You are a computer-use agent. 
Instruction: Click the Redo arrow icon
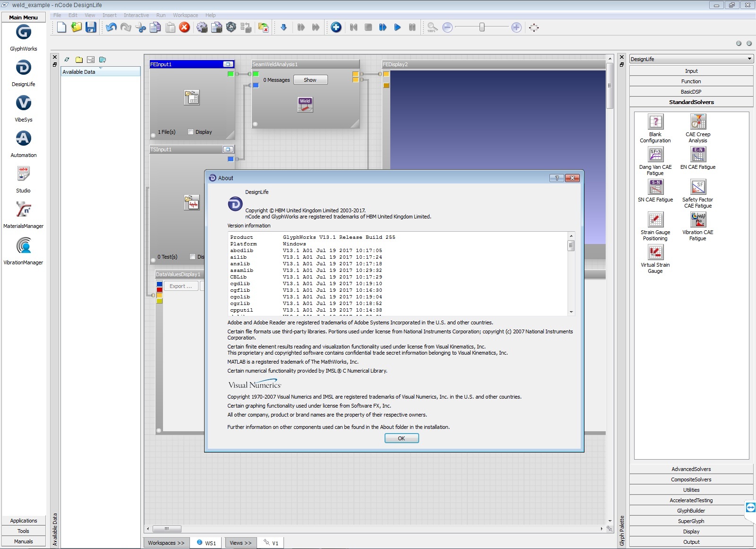[126, 27]
